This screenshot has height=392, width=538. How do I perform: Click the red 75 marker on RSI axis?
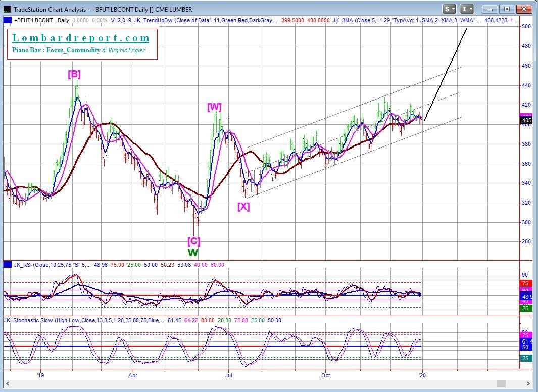tap(525, 283)
